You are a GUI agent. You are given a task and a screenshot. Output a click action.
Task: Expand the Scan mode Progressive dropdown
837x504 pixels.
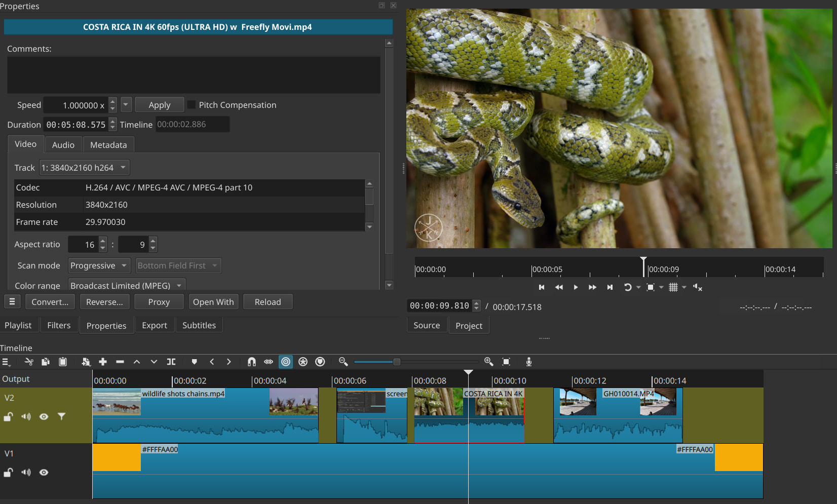(x=99, y=265)
